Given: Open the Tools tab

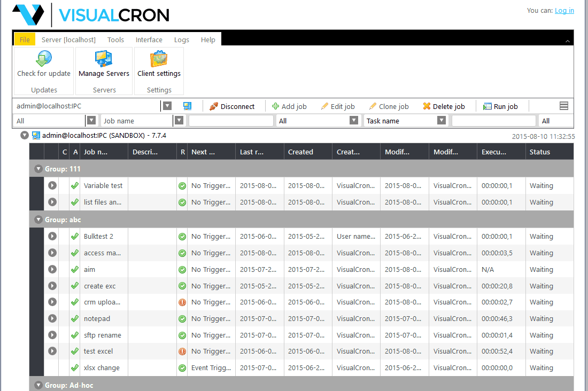Looking at the screenshot, I should 115,40.
